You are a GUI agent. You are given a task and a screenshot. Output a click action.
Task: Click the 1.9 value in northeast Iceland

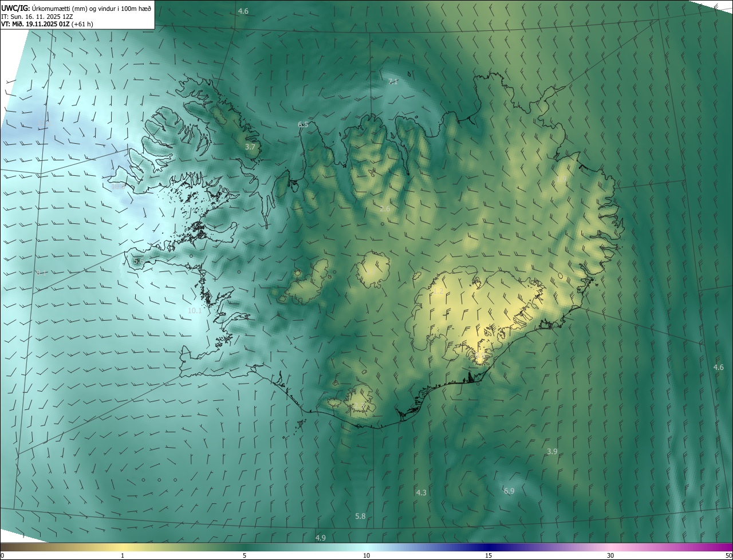tap(562, 179)
